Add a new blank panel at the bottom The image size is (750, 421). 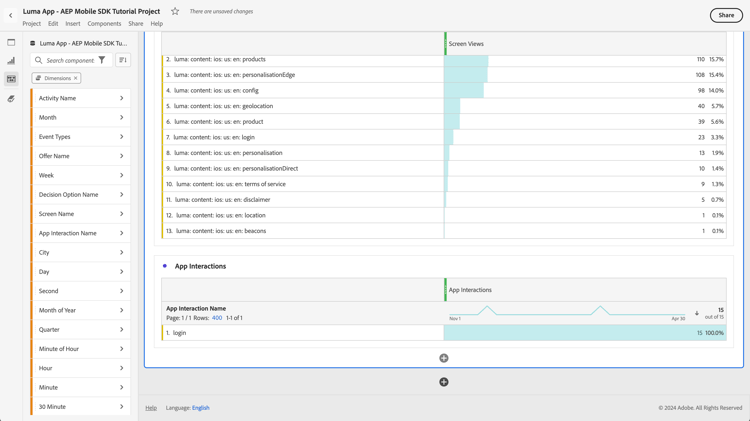(444, 382)
